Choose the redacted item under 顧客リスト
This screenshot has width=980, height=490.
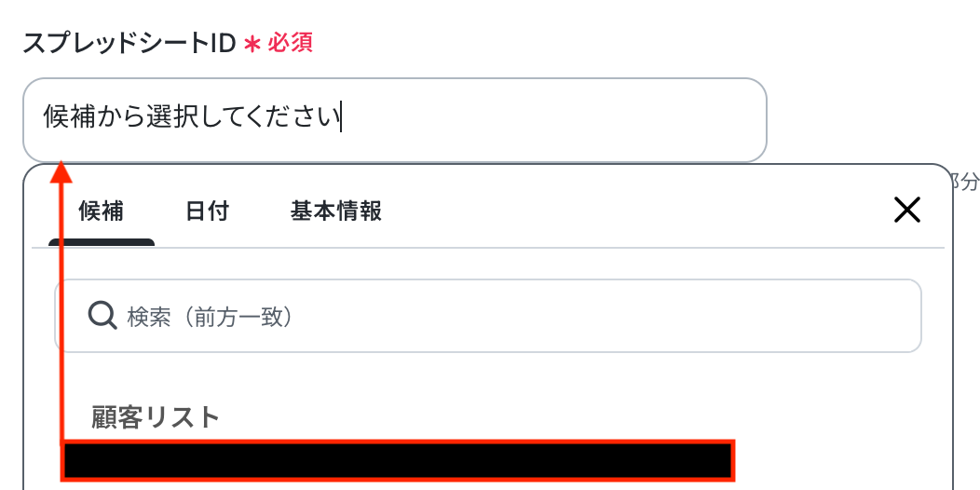pos(398,460)
